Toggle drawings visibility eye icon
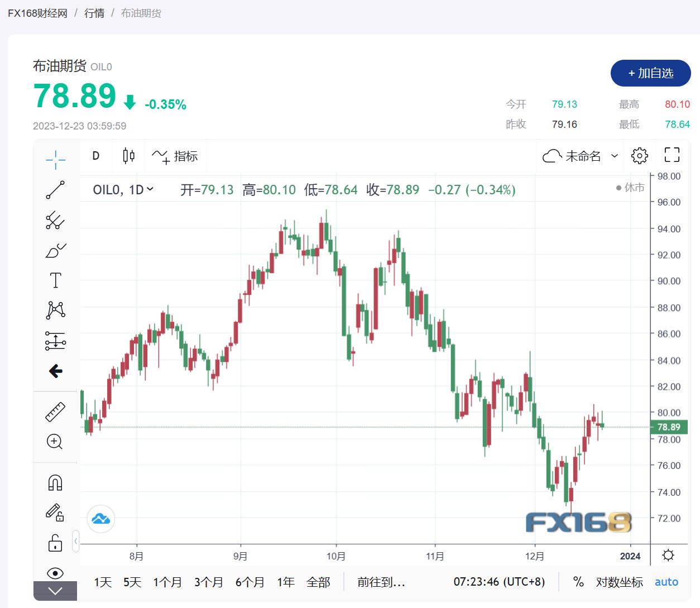 click(x=55, y=573)
